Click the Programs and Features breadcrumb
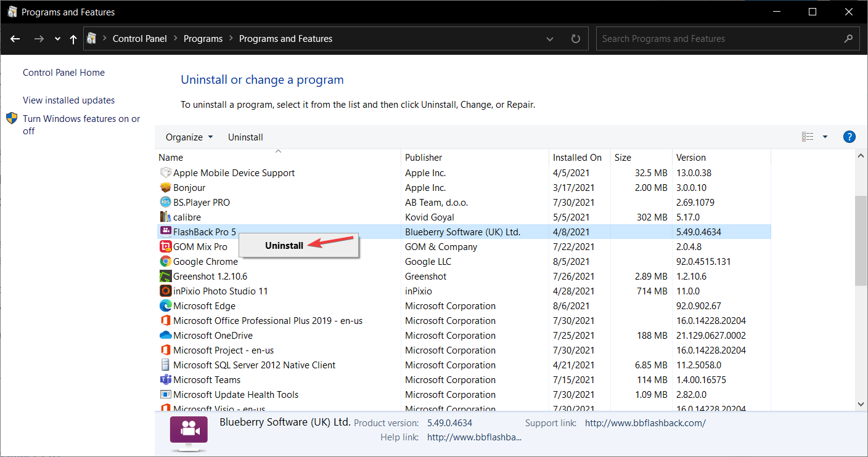868x457 pixels. point(285,39)
